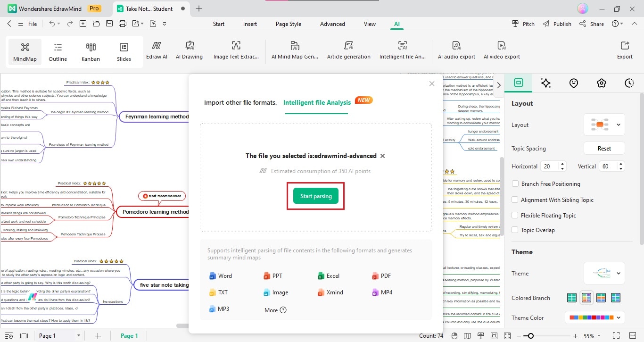This screenshot has height=342, width=644.
Task: Open the View ribbon tab
Action: click(x=370, y=24)
